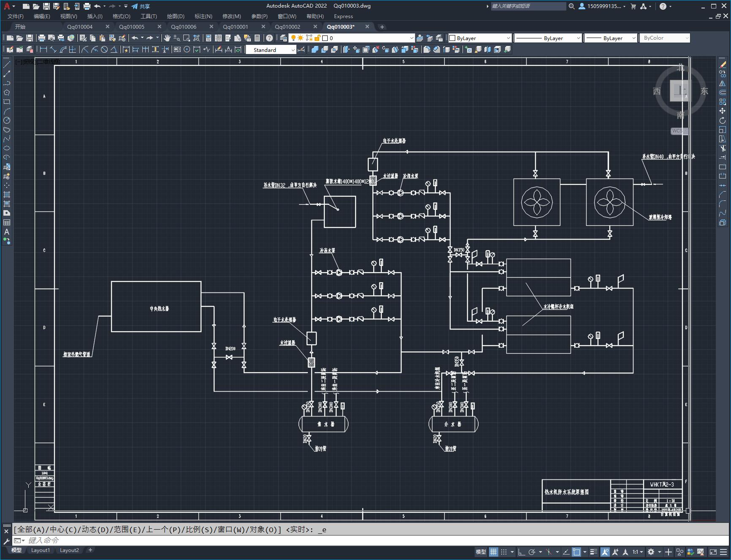Select the Erase tool in right toolbar

pyautogui.click(x=723, y=65)
